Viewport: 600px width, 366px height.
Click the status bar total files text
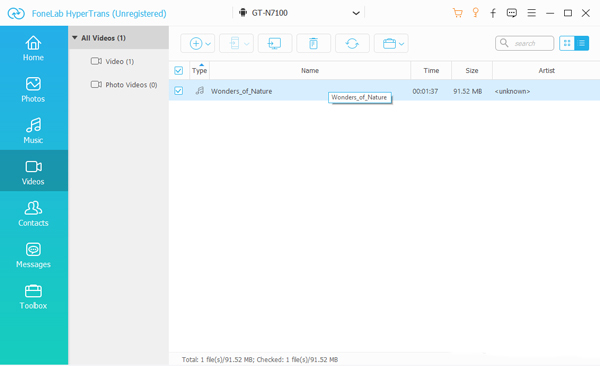pos(260,359)
